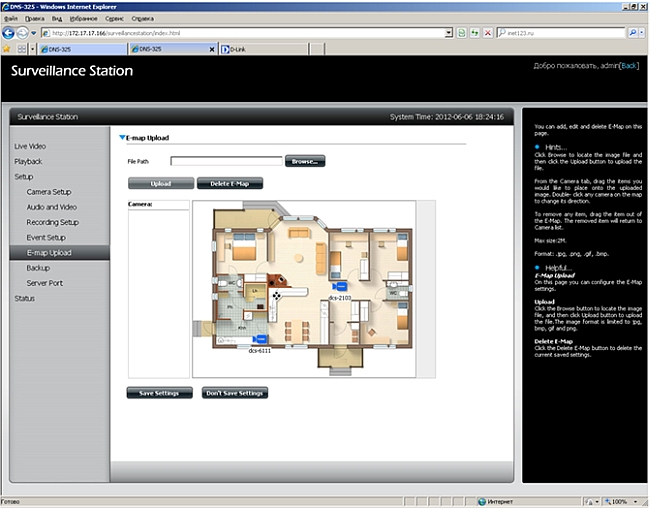650x508 pixels.
Task: Follow the Back link in header
Action: [628, 66]
